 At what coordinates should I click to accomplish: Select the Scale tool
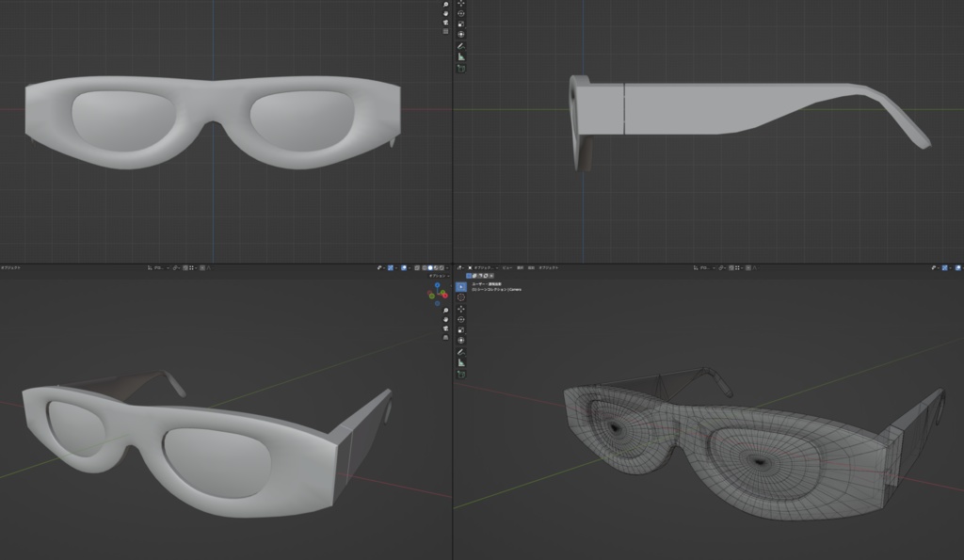point(460,328)
